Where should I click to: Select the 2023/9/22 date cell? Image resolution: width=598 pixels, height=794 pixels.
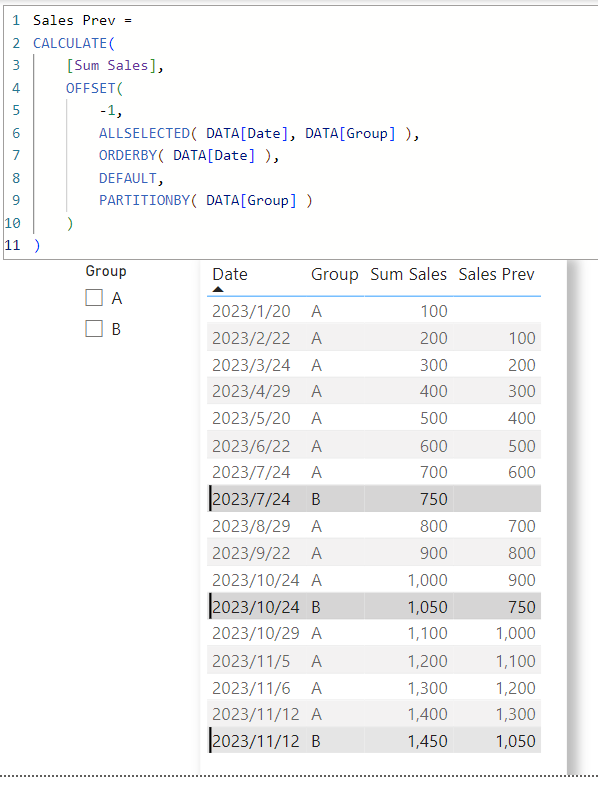pyautogui.click(x=251, y=553)
